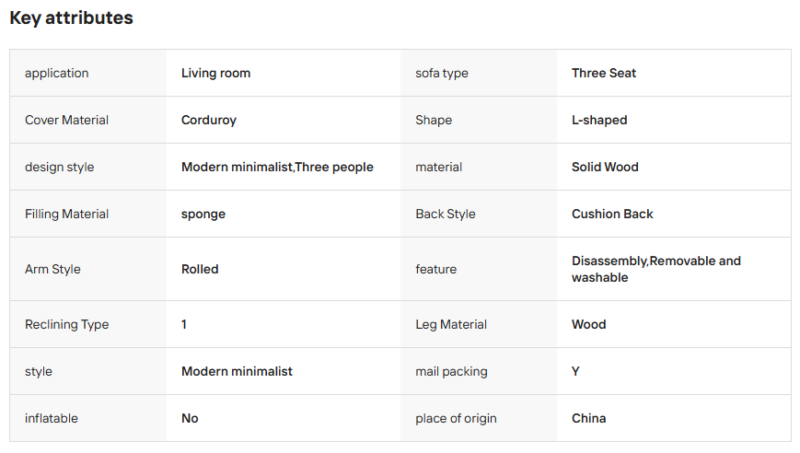Click the Cover Material label
The width and height of the screenshot is (800, 453).
point(67,120)
